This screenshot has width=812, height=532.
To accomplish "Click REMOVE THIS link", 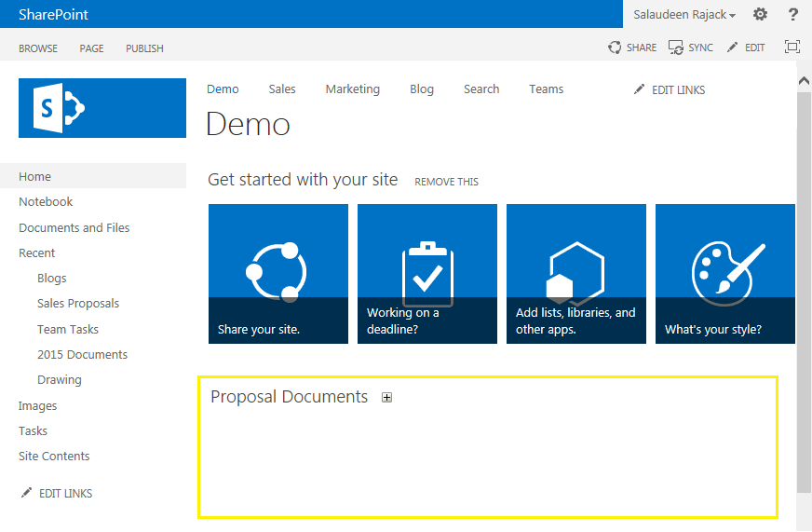I will coord(446,182).
